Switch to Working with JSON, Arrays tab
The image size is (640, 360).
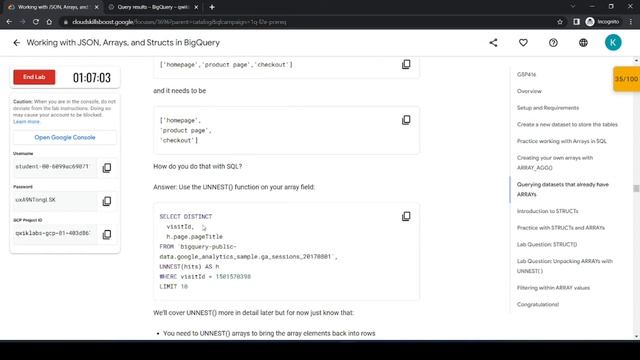pos(53,7)
